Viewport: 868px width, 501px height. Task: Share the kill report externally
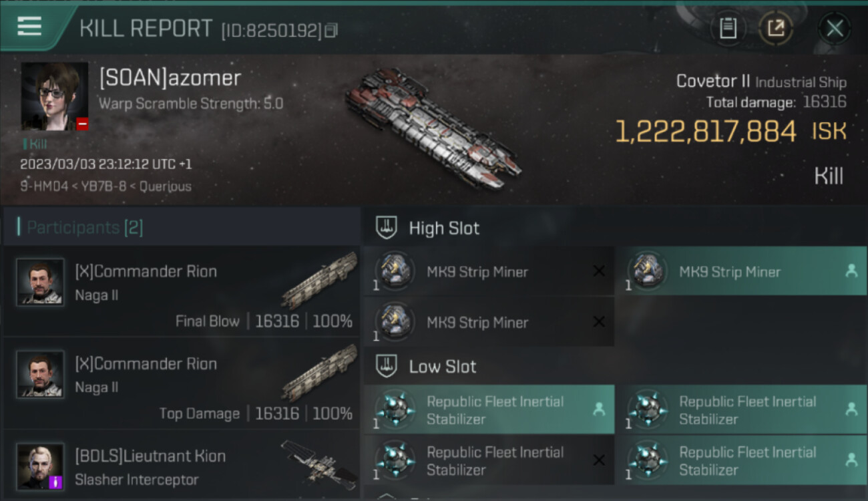click(775, 28)
